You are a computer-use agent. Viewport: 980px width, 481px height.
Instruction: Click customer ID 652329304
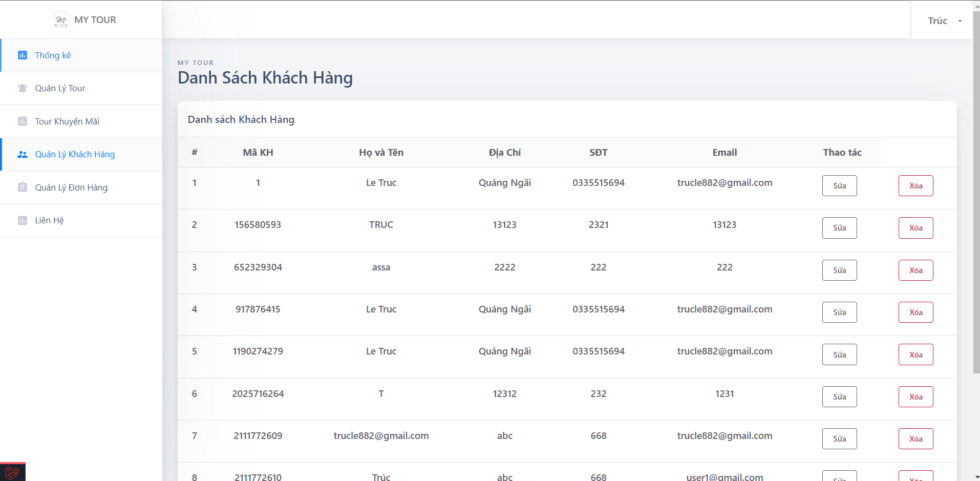tap(258, 267)
